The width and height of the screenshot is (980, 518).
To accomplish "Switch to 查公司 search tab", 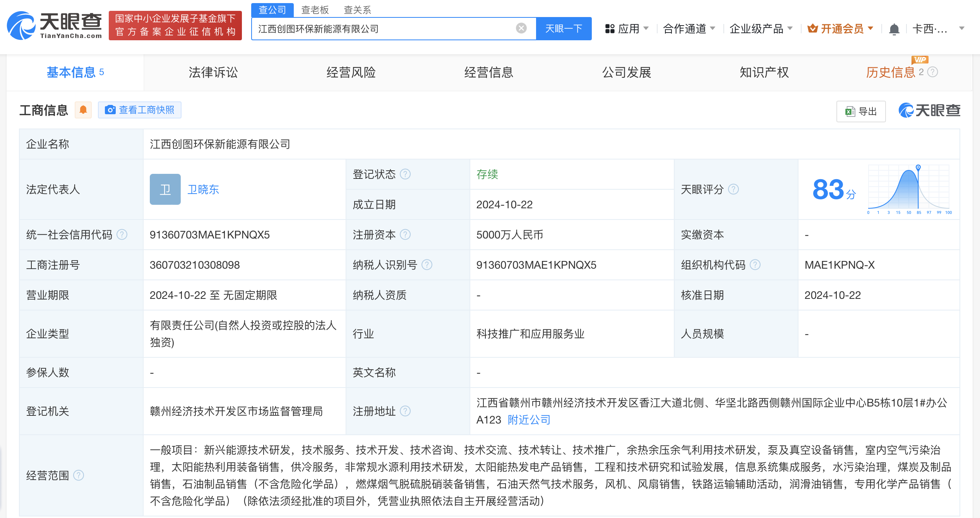I will [x=272, y=10].
